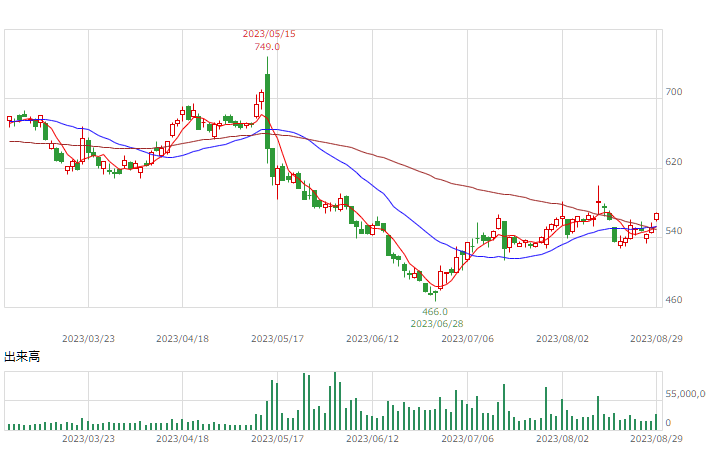Click the 620 price axis label
Viewport: 706px width, 455px height.
point(674,162)
